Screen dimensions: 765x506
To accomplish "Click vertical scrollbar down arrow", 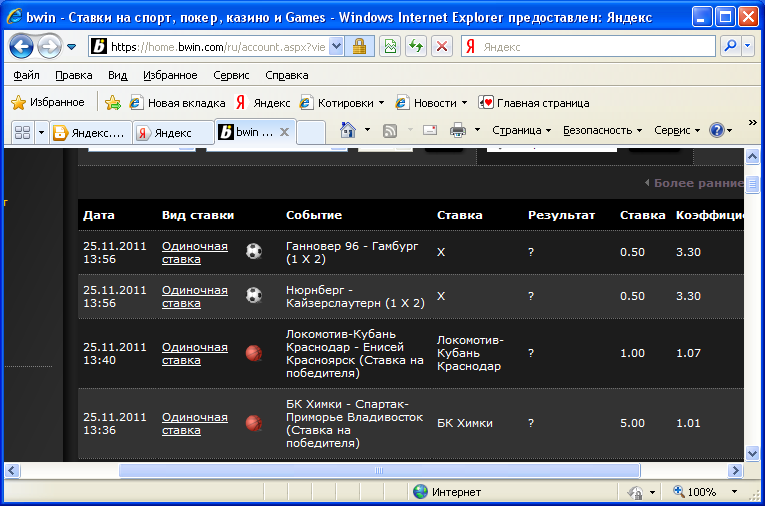I will point(752,453).
